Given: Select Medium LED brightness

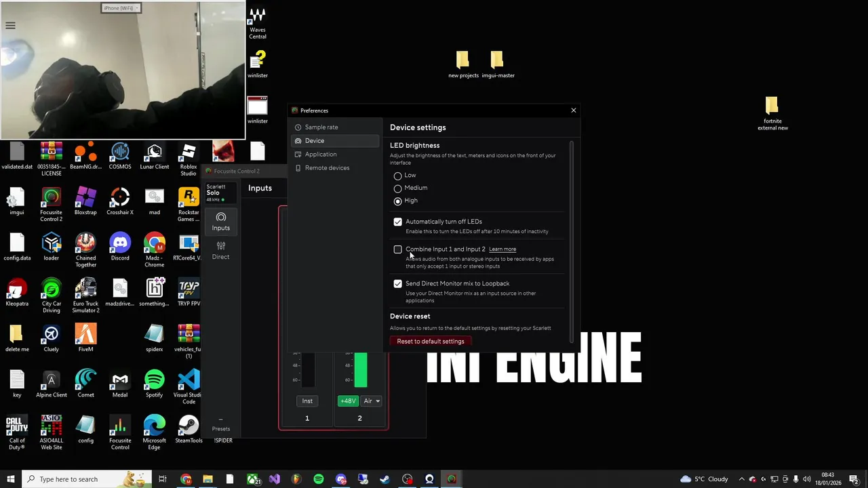Looking at the screenshot, I should [398, 188].
